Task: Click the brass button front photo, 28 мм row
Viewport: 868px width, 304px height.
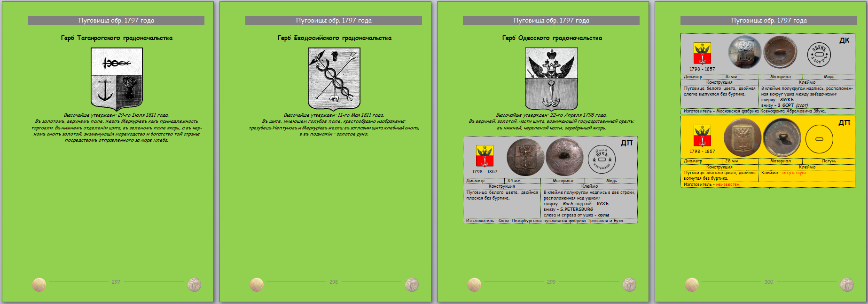Action: click(743, 137)
